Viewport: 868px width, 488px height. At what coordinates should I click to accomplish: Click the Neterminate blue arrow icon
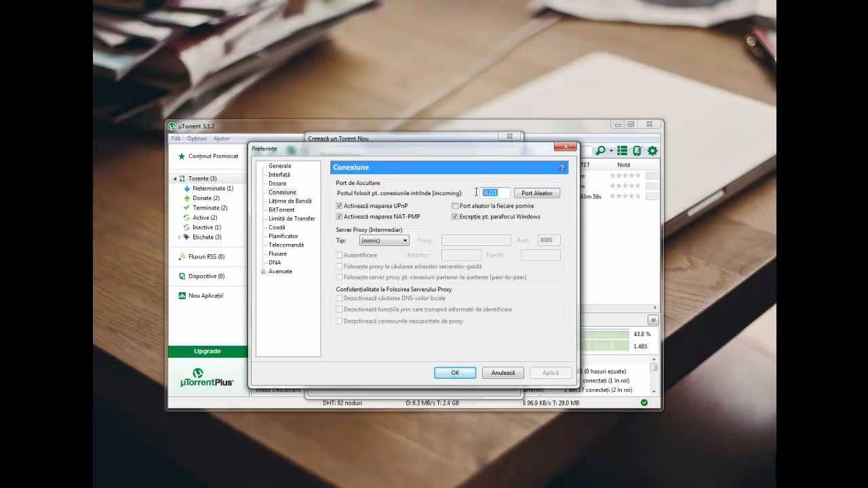point(187,188)
